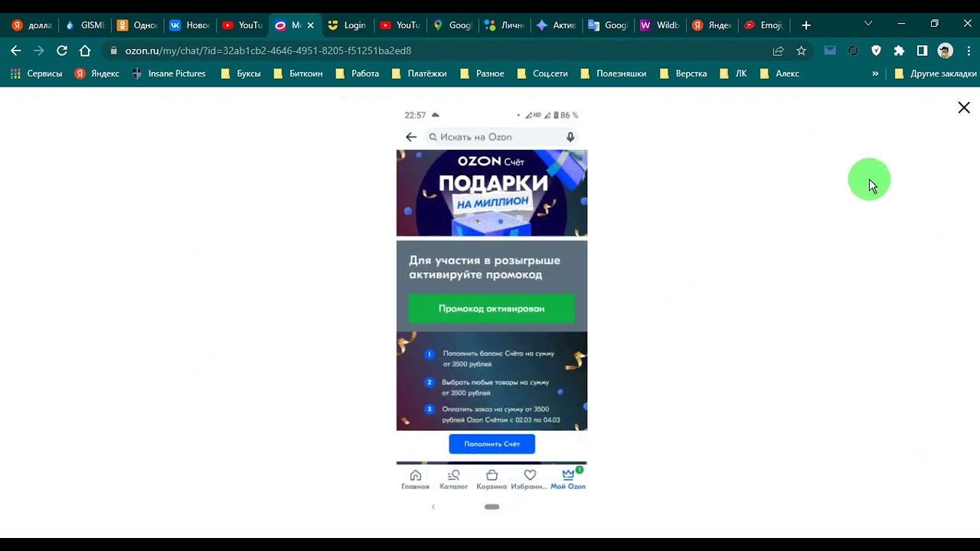Screen dimensions: 980x551
Task: Show hidden bookmarks with the chevron
Action: point(875,73)
